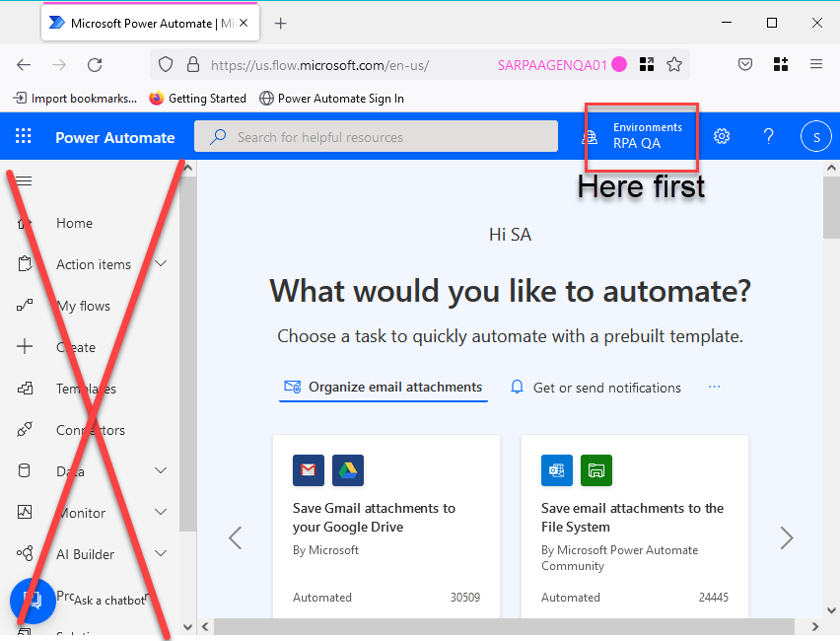Open the account avatar S
The width and height of the screenshot is (840, 641).
click(816, 136)
